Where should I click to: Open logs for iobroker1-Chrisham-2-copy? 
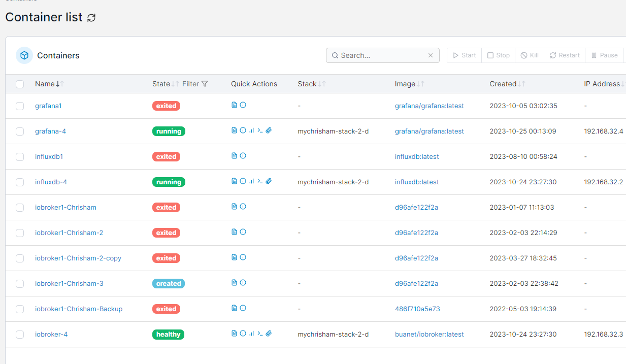pyautogui.click(x=234, y=257)
